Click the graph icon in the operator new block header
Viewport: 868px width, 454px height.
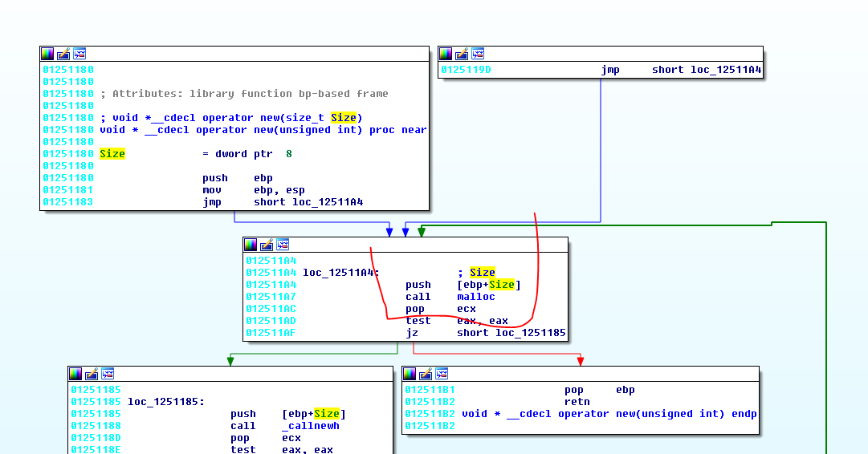[x=79, y=54]
